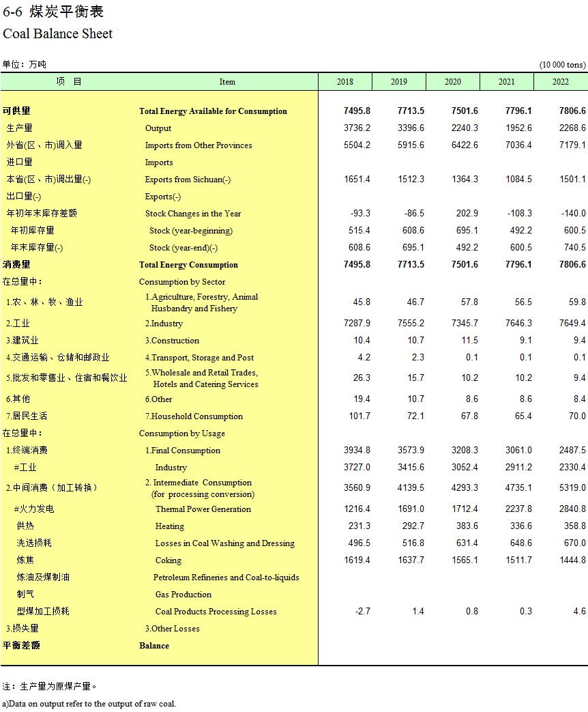The height and width of the screenshot is (712, 588).
Task: Click 'Consumption by Sector' heading
Action: (x=182, y=282)
